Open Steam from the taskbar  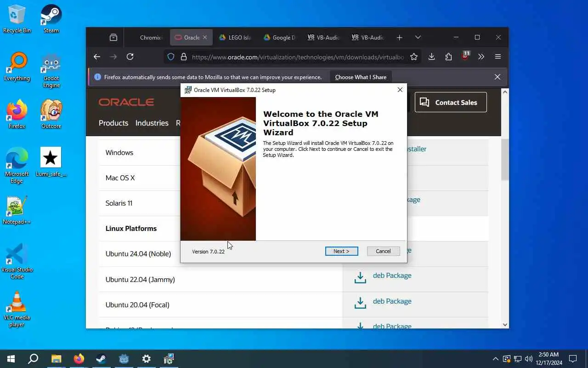click(x=101, y=359)
